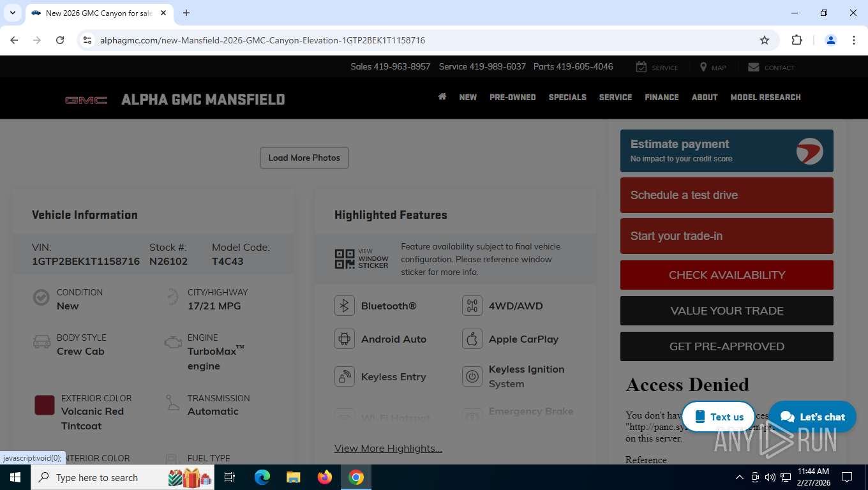
Task: Go back to the previous page
Action: 14,40
